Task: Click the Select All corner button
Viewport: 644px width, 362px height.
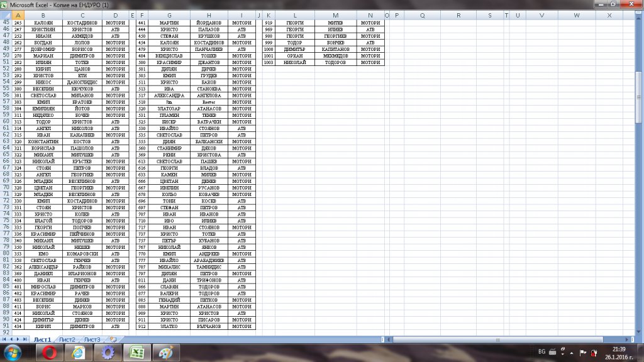Action: [x=6, y=15]
